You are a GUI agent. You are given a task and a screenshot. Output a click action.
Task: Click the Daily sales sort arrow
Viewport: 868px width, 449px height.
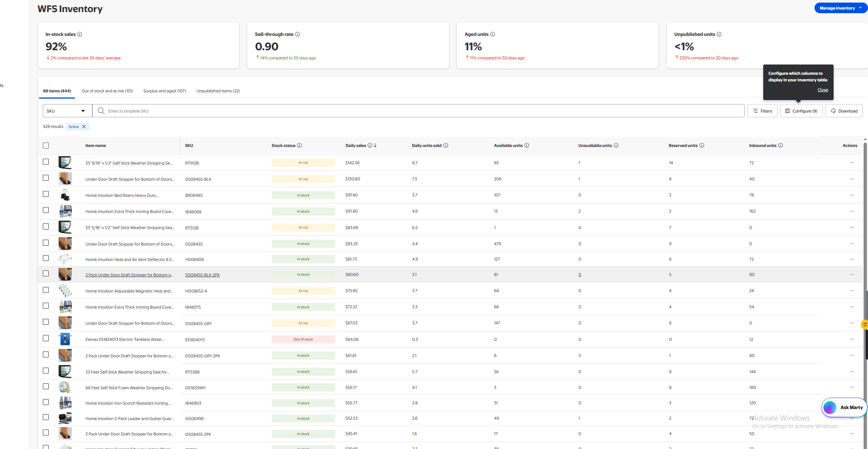(x=375, y=146)
